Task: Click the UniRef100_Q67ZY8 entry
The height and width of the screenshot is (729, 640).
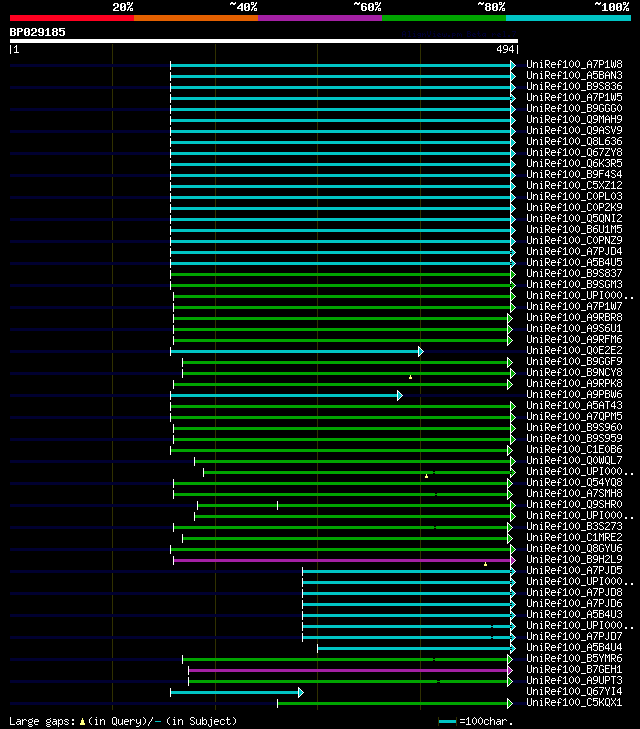Action: 574,152
